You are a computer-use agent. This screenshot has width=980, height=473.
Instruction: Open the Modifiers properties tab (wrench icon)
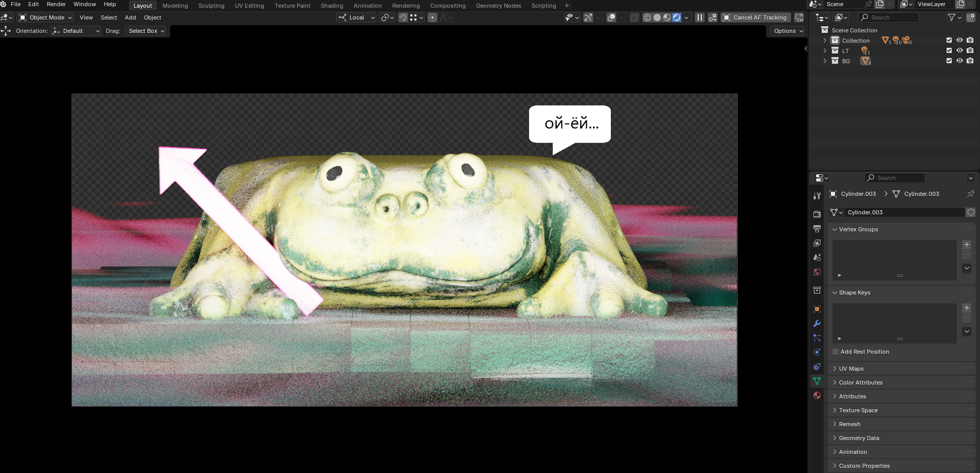817,323
